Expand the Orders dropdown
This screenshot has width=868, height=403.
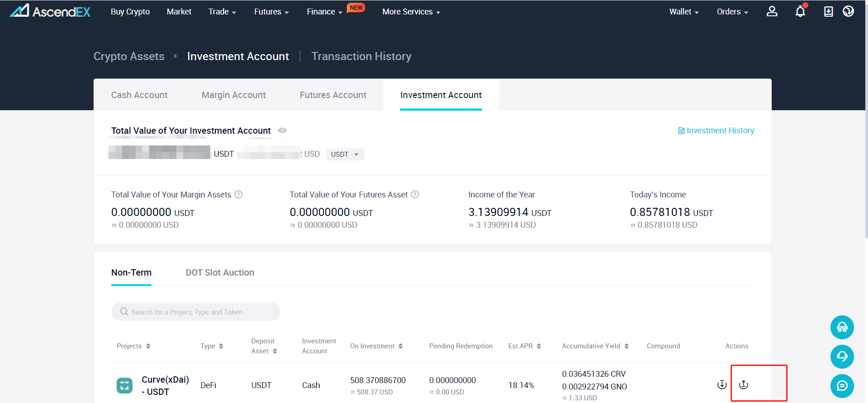click(732, 12)
